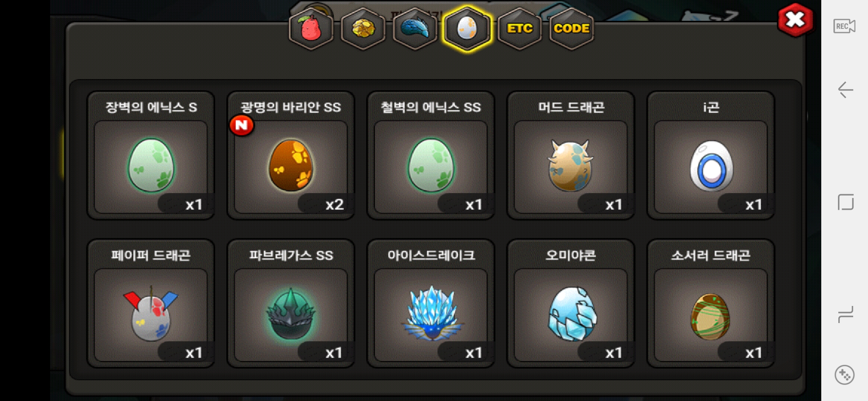Tap the brown 소서러 드래곤 egg

(711, 303)
